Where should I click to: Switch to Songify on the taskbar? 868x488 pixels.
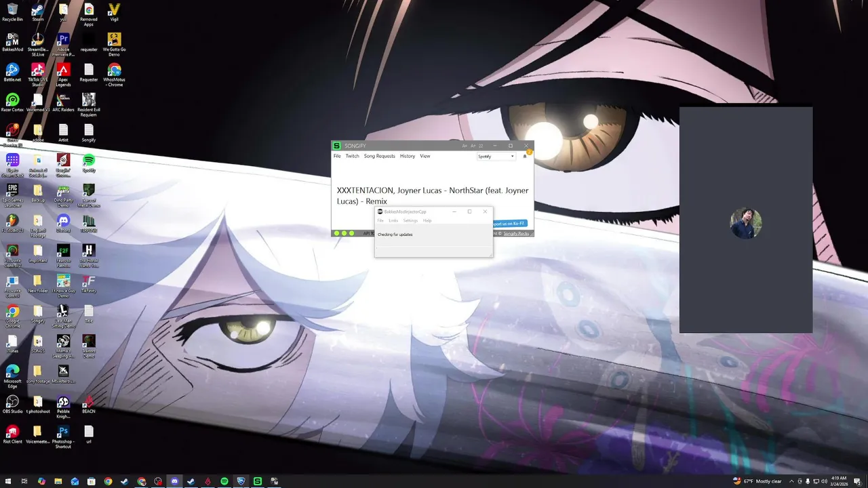[x=258, y=481]
